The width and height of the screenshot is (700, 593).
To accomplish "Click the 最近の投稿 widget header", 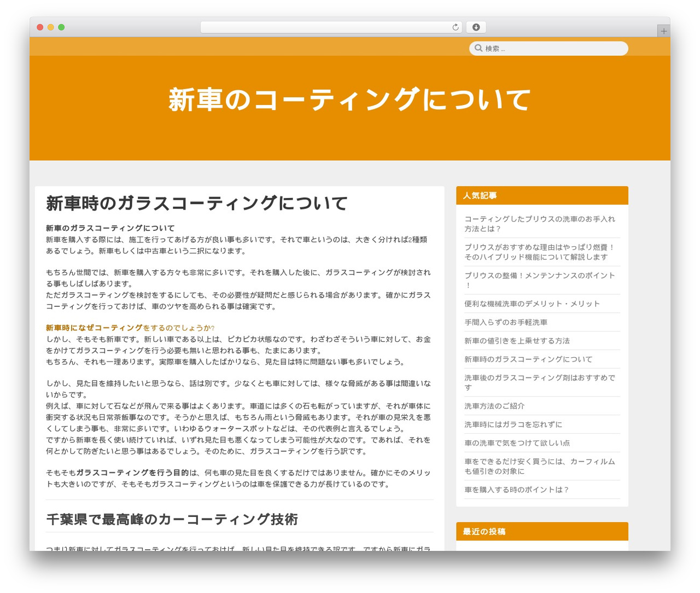I will point(542,531).
